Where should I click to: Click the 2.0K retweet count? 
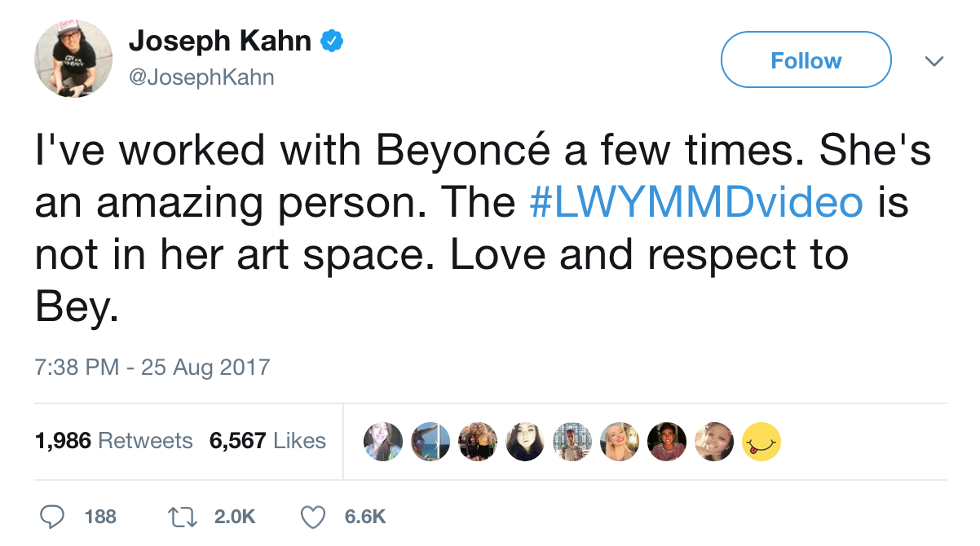(234, 517)
